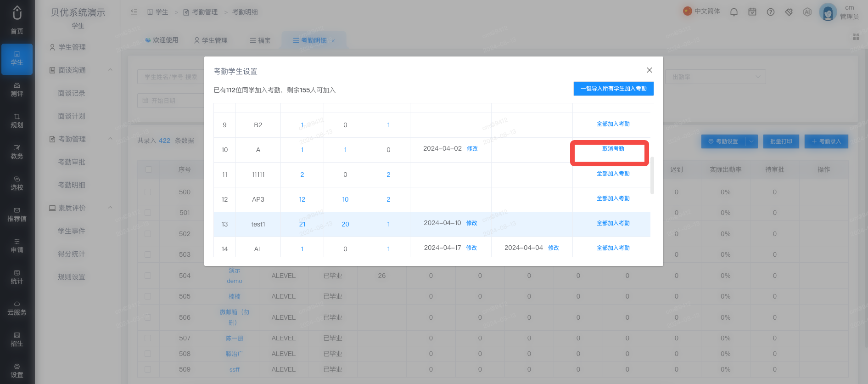Switch to the 学生管理 tab
This screenshot has height=384, width=868.
pyautogui.click(x=211, y=40)
